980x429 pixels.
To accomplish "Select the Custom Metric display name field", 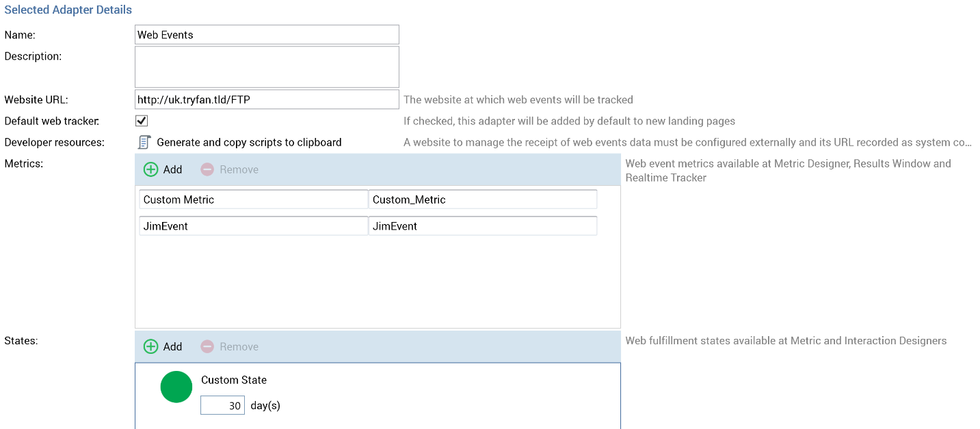I will [253, 199].
